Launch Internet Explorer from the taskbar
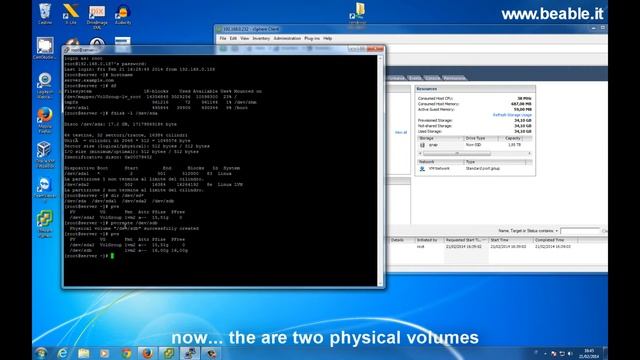Image resolution: width=640 pixels, height=360 pixels. click(62, 353)
